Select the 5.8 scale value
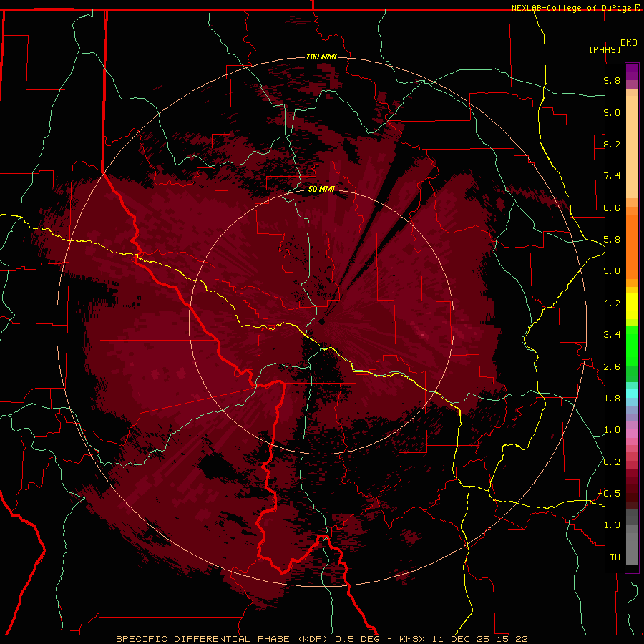The image size is (644, 644). tap(612, 240)
